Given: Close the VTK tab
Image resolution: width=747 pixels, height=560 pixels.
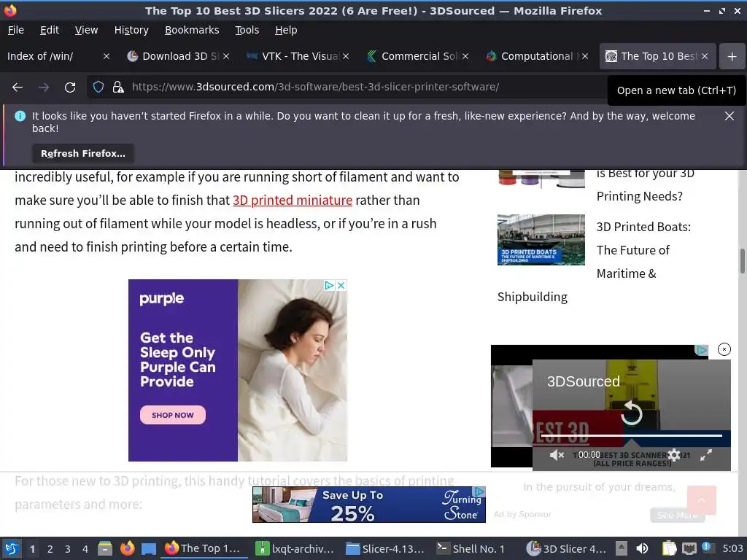Looking at the screenshot, I should (x=346, y=56).
